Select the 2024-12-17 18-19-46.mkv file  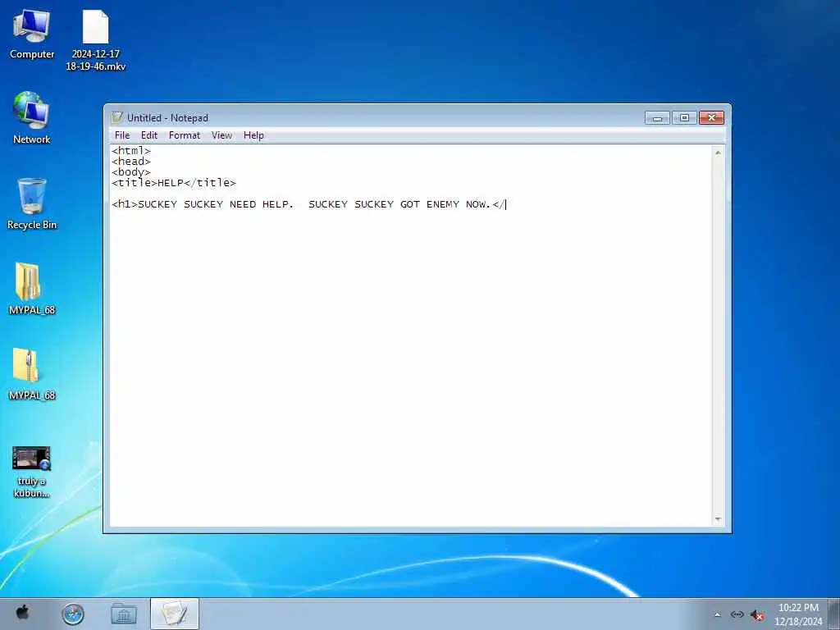tap(95, 41)
